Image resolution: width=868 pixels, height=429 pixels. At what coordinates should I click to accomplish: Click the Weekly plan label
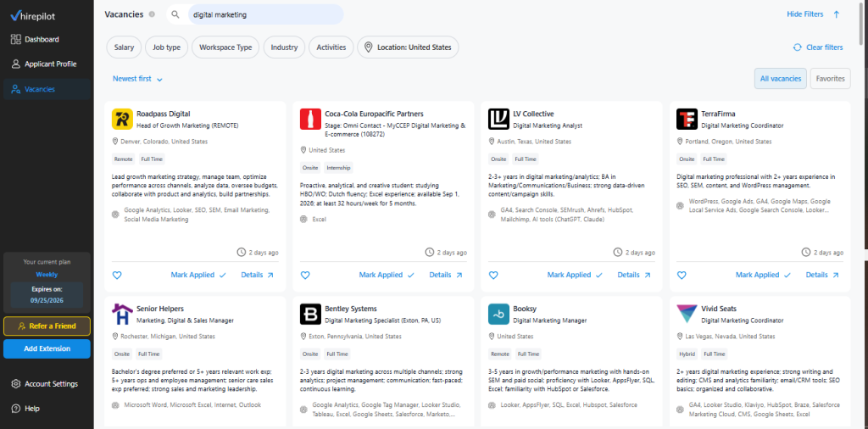pyautogui.click(x=47, y=275)
